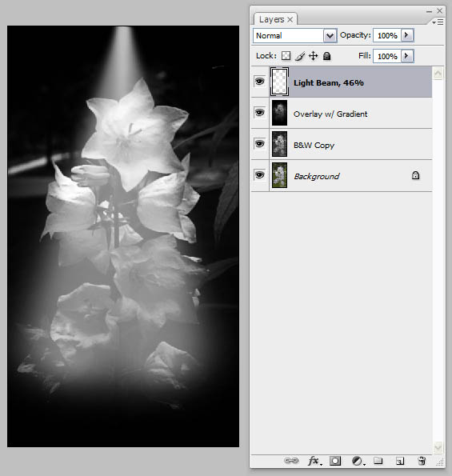Open the Opacity slider arrow
Screen dimensions: 452x476
[x=407, y=35]
